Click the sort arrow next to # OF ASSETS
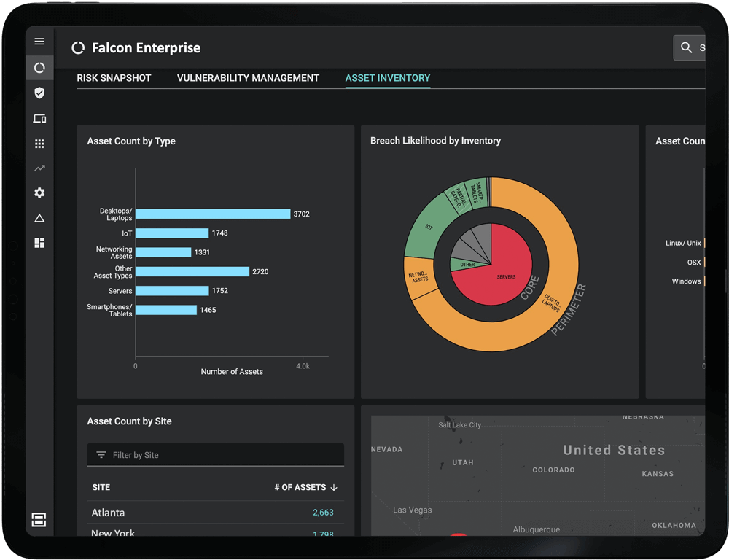 [334, 487]
